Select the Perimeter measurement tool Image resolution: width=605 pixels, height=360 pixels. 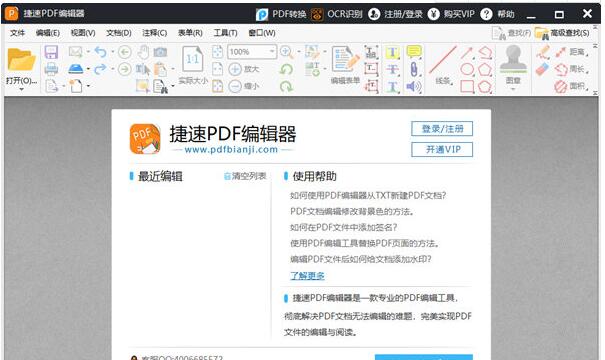[571, 69]
